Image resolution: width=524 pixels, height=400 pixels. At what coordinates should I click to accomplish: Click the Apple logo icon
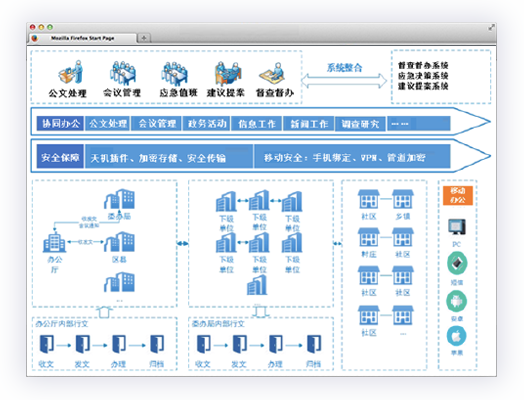[x=457, y=336]
